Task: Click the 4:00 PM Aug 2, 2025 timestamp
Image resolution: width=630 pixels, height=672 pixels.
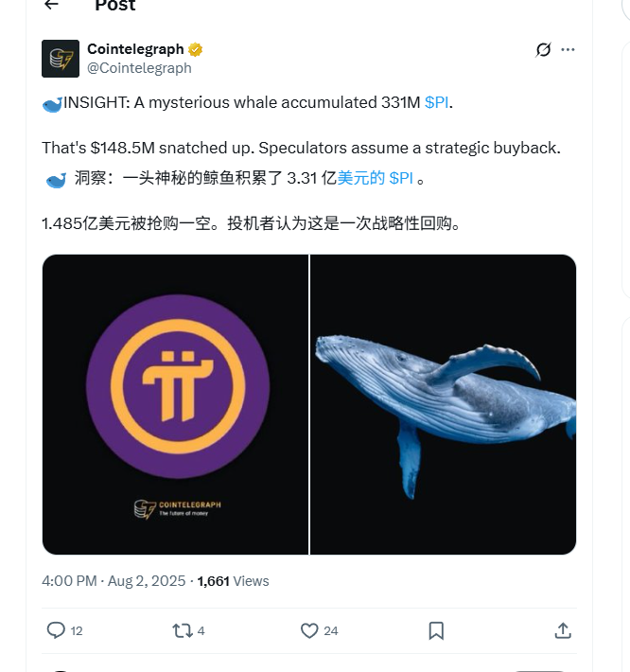Action: [x=114, y=581]
